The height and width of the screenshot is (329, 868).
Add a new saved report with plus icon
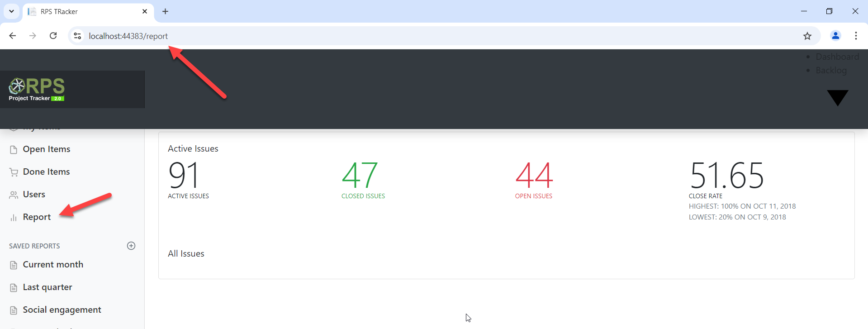click(x=131, y=246)
